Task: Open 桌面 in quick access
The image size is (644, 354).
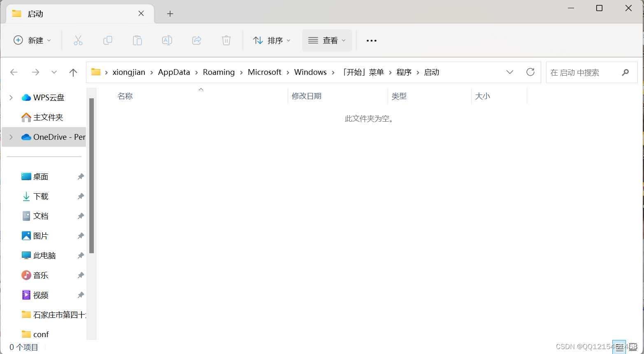Action: tap(41, 176)
